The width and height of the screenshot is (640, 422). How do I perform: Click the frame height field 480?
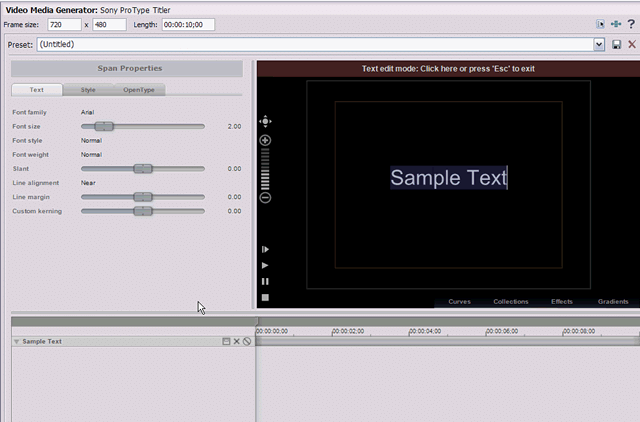(109, 24)
